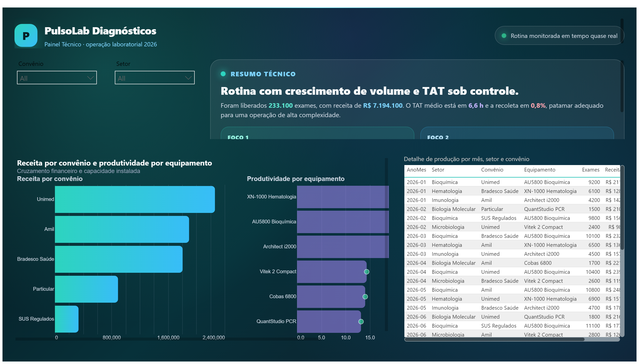Click 'Cobas 6800' cell in table
This screenshot has height=364, width=639.
[x=538, y=263]
